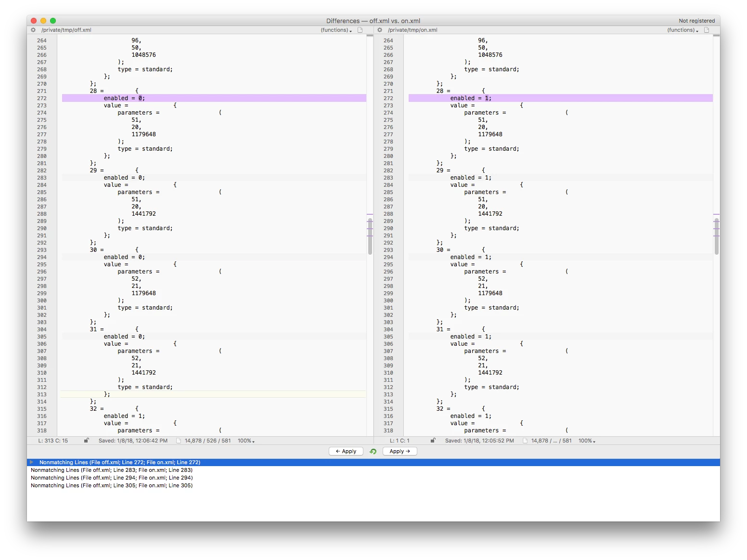The width and height of the screenshot is (747, 560).
Task: Select the Nonmatching Lines entry for Line 283
Action: point(373,470)
